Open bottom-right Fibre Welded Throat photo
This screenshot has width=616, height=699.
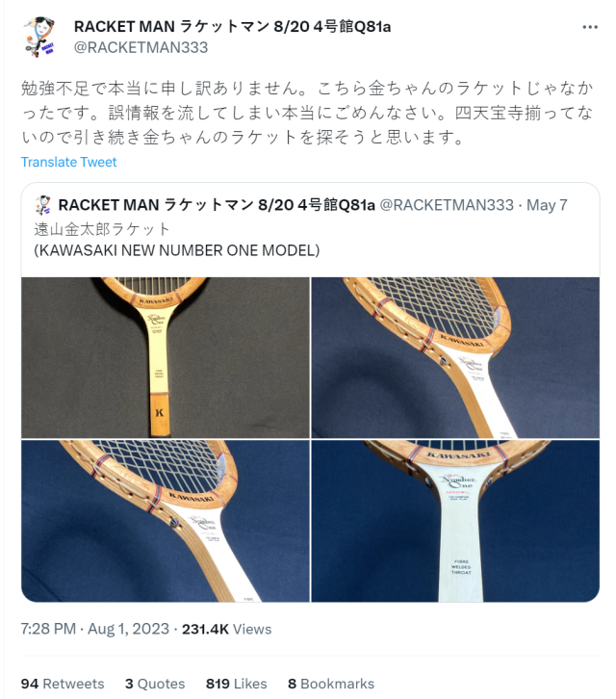tap(455, 521)
